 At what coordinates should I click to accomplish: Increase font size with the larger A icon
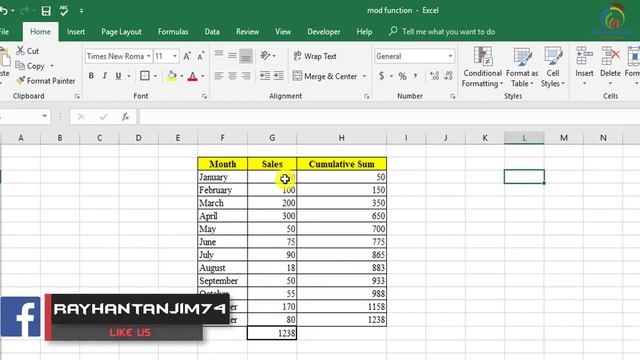(187, 56)
